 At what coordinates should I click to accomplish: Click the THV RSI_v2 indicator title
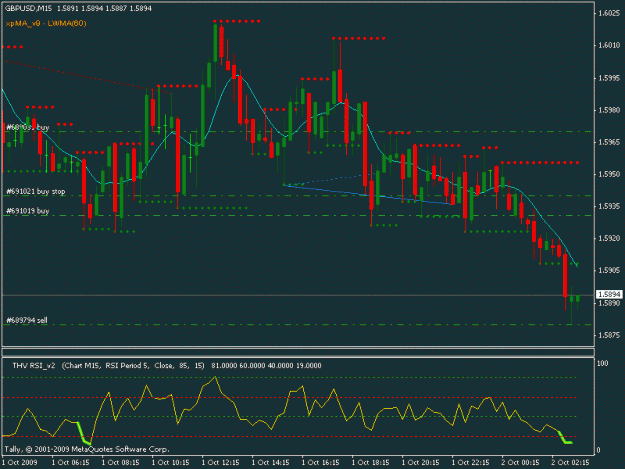click(x=34, y=365)
